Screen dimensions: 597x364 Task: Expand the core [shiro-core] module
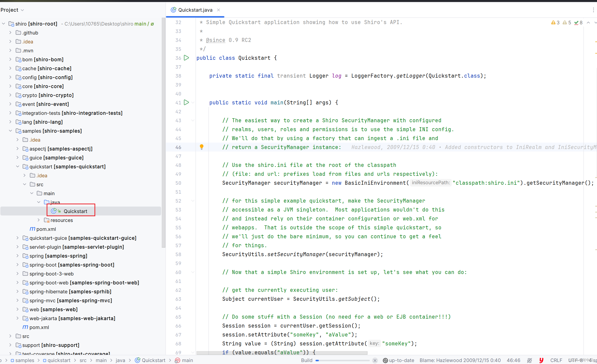(x=10, y=86)
